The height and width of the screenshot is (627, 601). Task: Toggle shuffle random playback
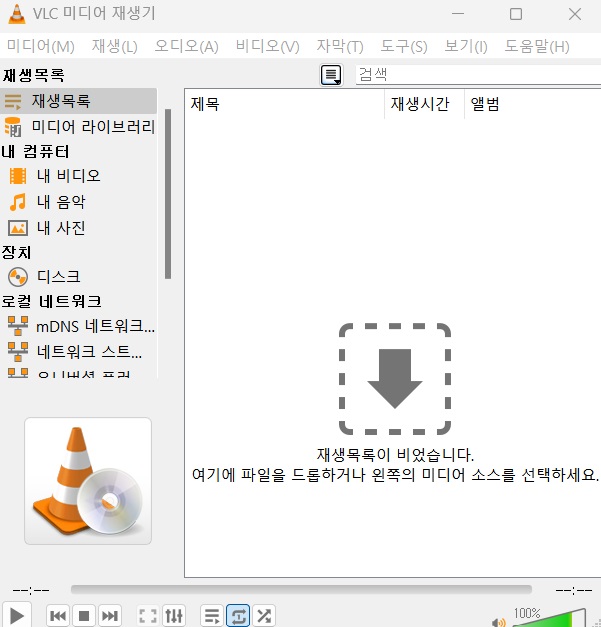click(x=264, y=616)
